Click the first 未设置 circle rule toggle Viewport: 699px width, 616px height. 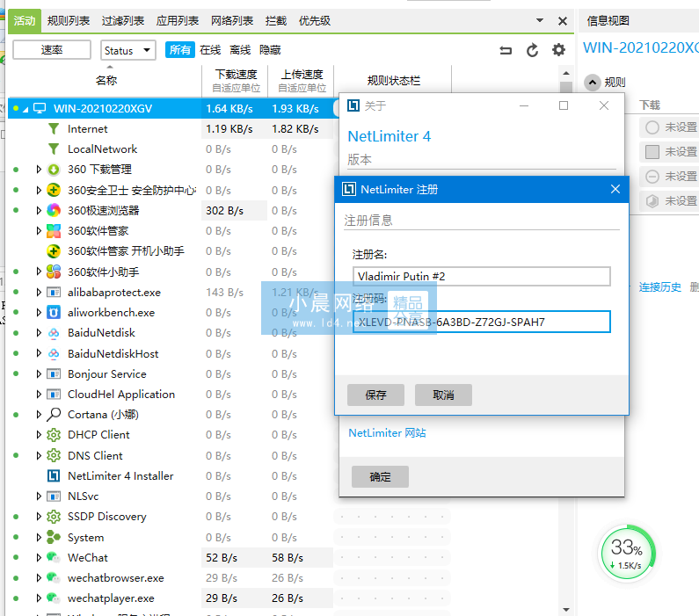652,127
